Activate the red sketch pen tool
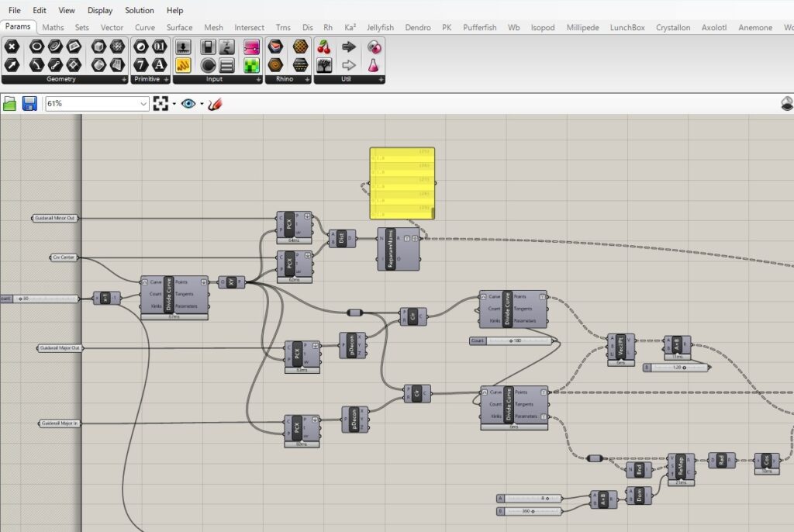The width and height of the screenshot is (794, 532). 215,104
